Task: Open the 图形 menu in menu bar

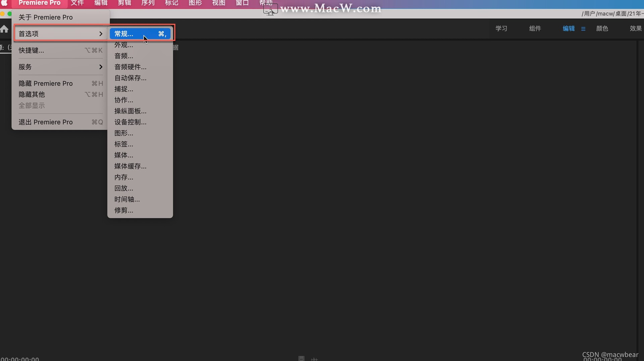Action: coord(195,3)
